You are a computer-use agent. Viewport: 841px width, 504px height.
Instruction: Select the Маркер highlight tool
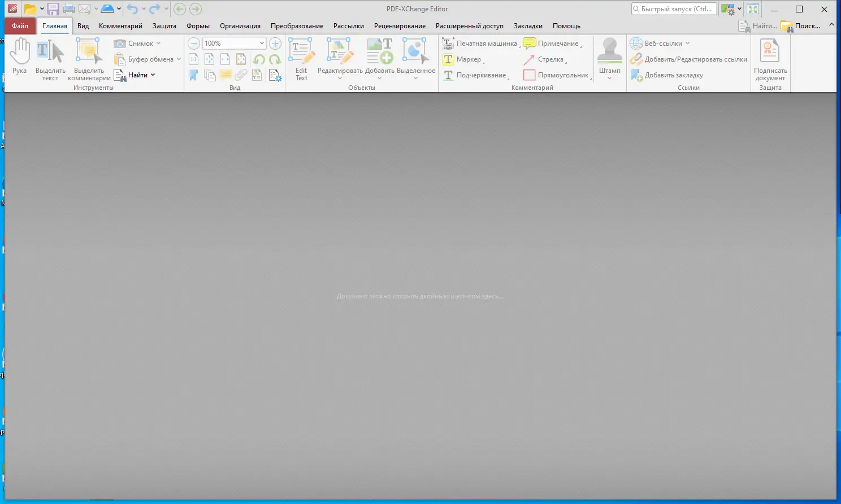(463, 59)
